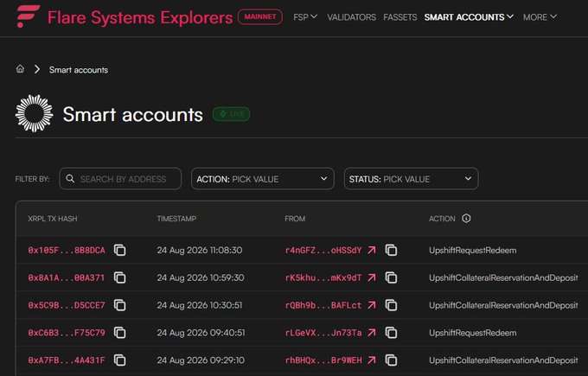Open external link for r4nGFZ...oHSSdY
The image size is (588, 376).
(x=372, y=250)
